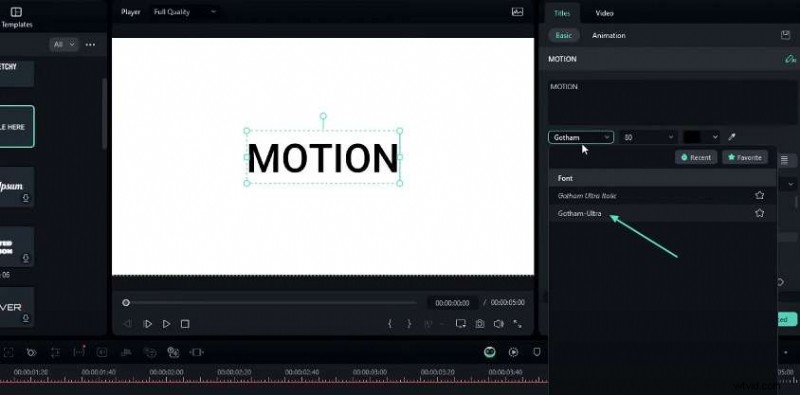The width and height of the screenshot is (800, 395).
Task: Click the overlapping speech bubbles translate icon
Action: [173, 352]
